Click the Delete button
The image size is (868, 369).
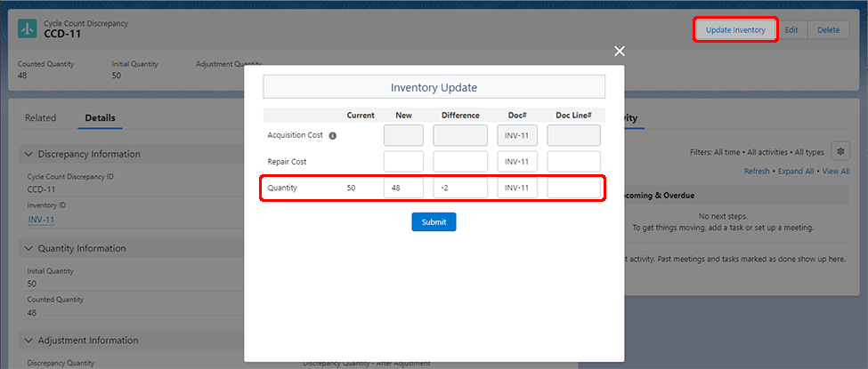[828, 29]
